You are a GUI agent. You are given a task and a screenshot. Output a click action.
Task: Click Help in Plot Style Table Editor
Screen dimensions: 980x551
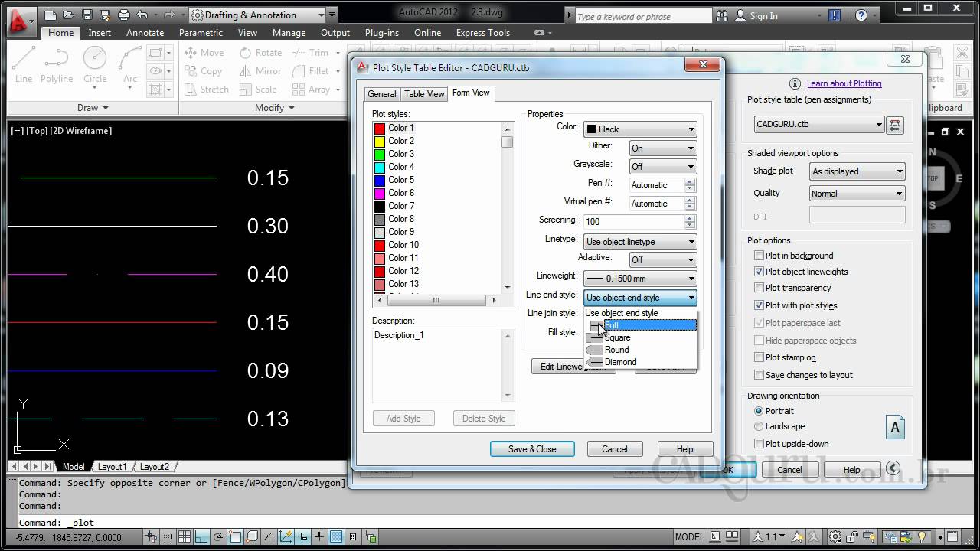pyautogui.click(x=684, y=449)
